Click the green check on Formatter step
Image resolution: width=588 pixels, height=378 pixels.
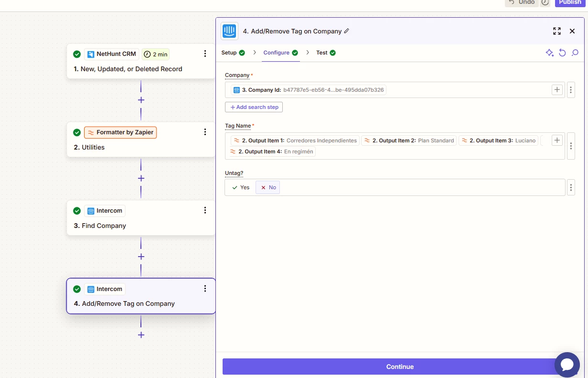pyautogui.click(x=77, y=132)
